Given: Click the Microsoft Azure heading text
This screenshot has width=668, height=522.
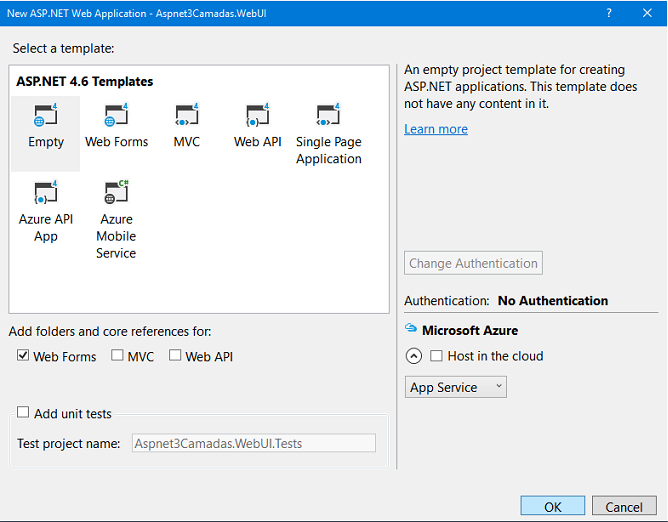Looking at the screenshot, I should coord(470,331).
